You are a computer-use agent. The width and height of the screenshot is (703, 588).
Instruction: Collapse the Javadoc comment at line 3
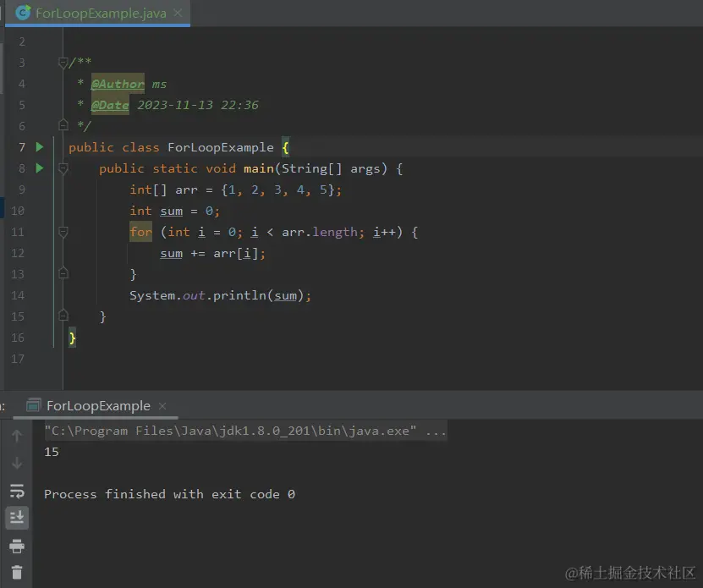(63, 63)
